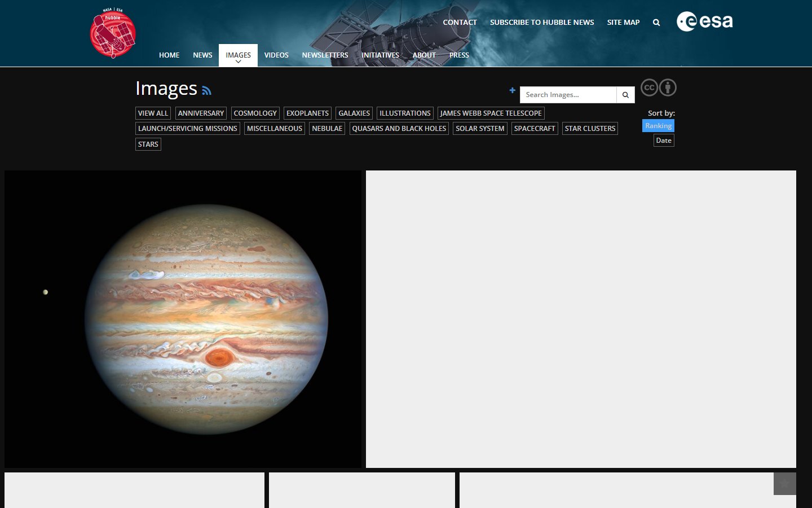Open the ESA logo link
Viewport: 812px width, 508px height.
point(704,21)
